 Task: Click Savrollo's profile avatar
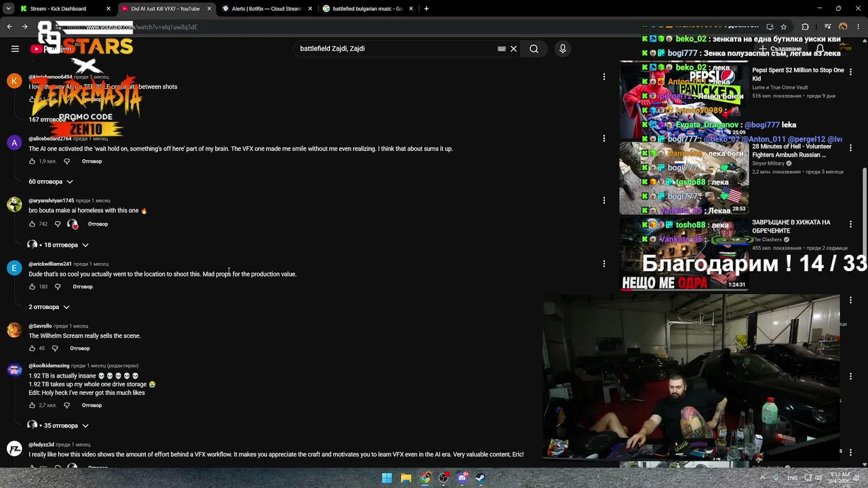coord(14,330)
